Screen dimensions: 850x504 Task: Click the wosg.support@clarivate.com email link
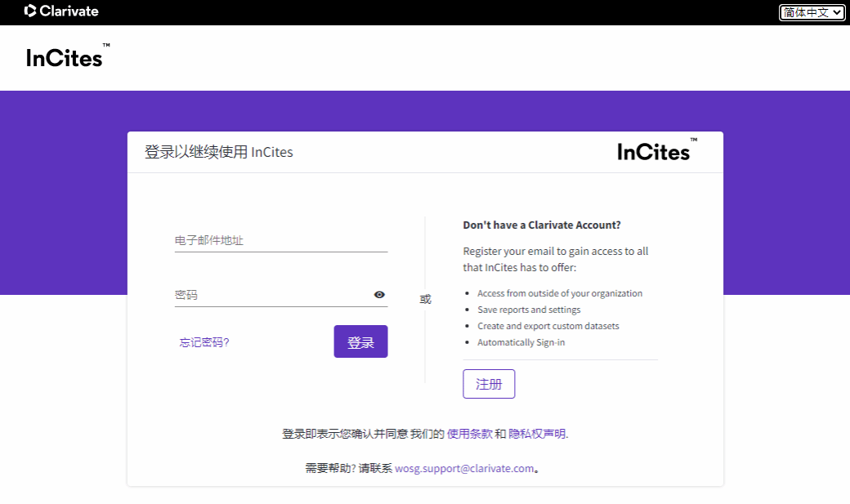coord(464,469)
